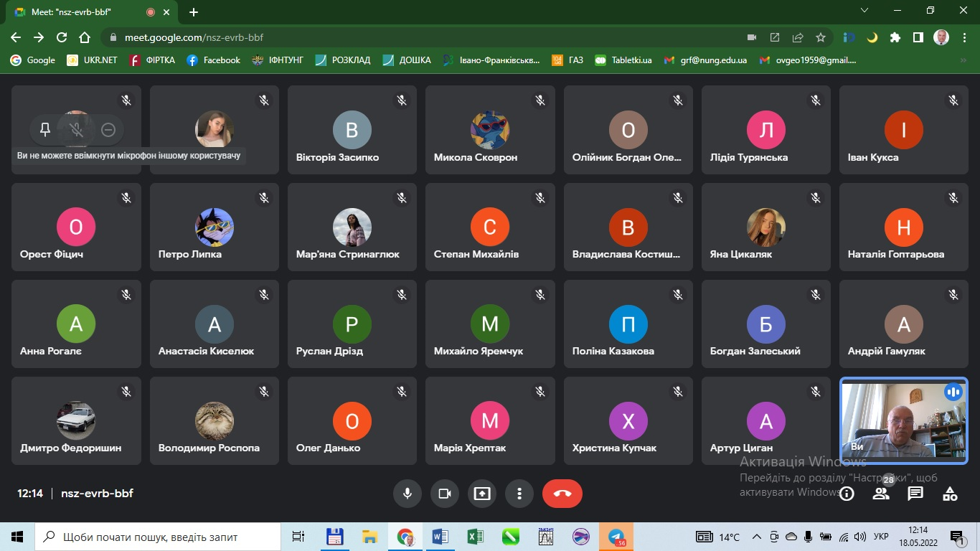Viewport: 980px width, 551px height.
Task: Reload the Meet page
Action: point(62,37)
